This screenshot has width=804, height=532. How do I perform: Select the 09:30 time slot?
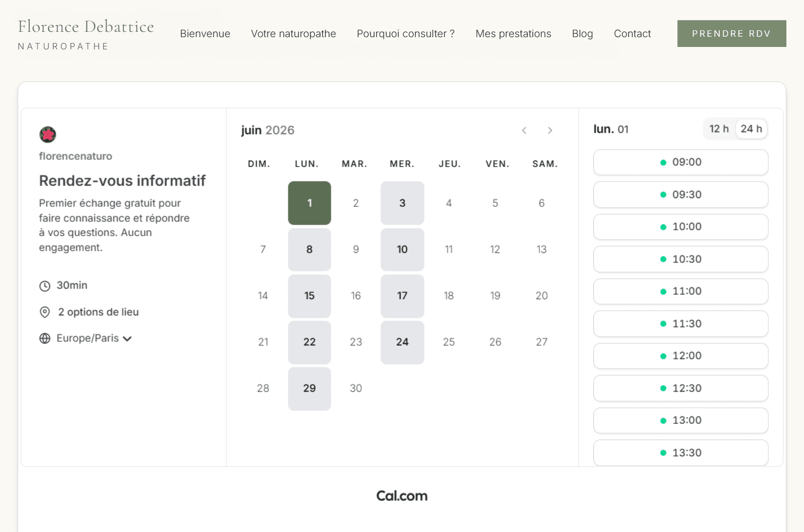coord(681,195)
